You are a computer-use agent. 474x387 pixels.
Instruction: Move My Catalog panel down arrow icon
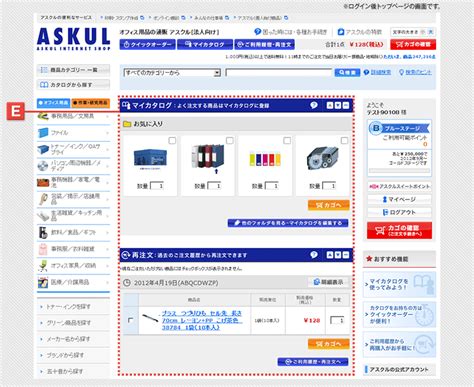(x=338, y=105)
